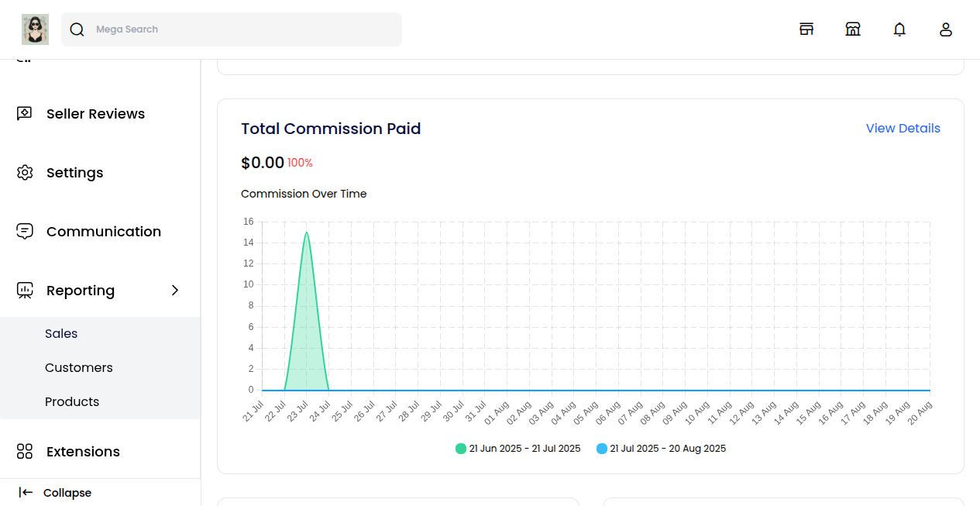Viewport: 980px width, 506px height.
Task: Click the Seller Reviews icon in the sidebar
Action: tap(25, 113)
